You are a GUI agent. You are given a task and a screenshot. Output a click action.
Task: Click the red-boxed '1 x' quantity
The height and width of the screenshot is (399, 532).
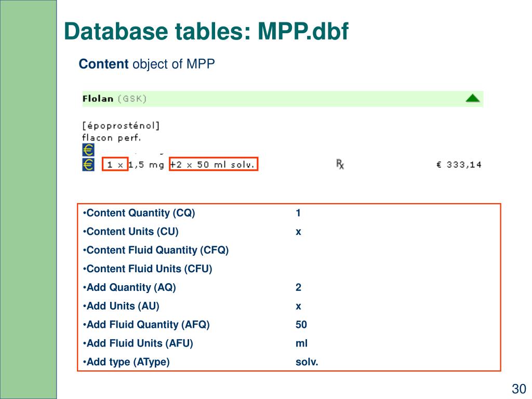click(x=115, y=165)
